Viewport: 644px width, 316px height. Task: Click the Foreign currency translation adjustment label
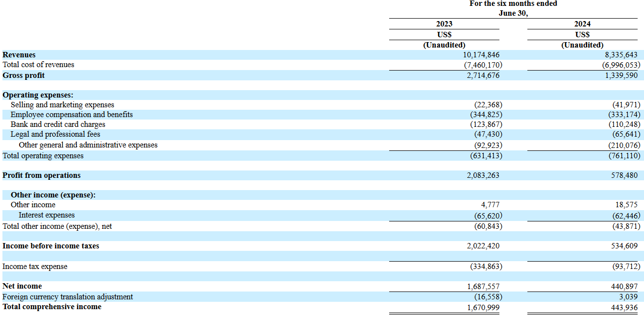click(x=68, y=297)
